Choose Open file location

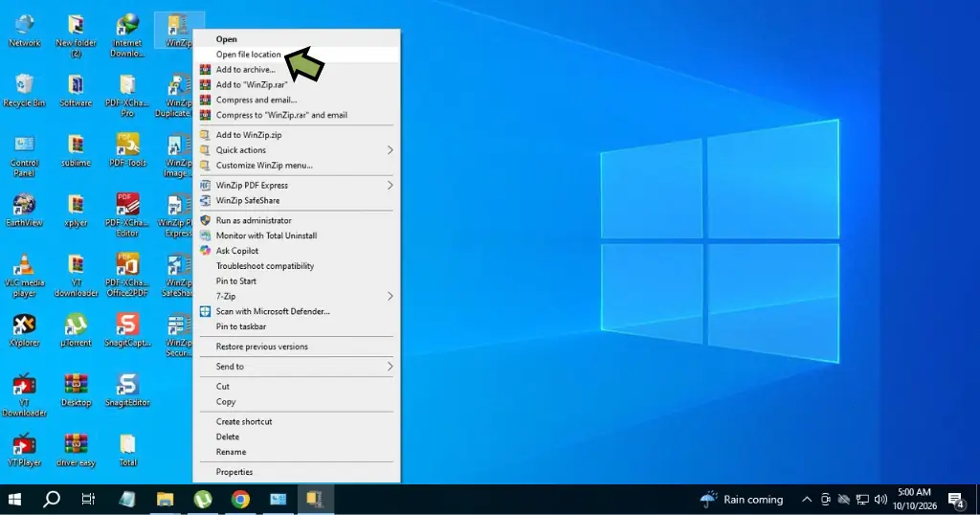click(297, 55)
